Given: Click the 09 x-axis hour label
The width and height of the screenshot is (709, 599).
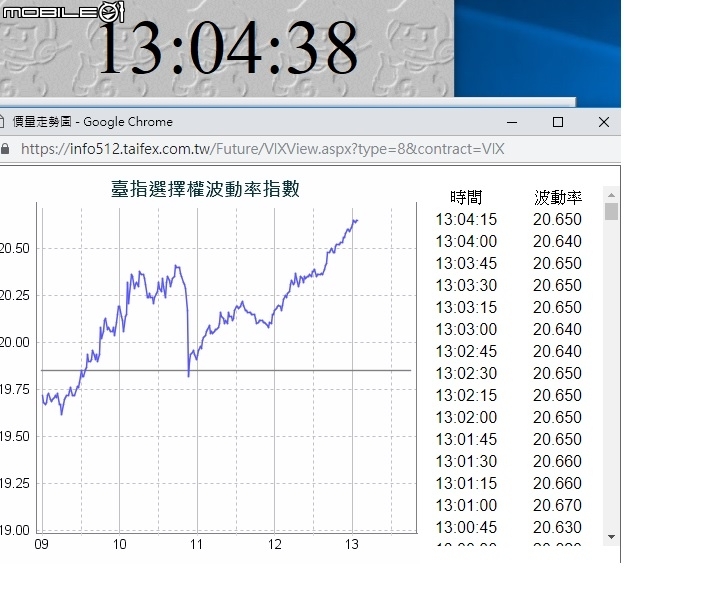Looking at the screenshot, I should click(x=42, y=544).
